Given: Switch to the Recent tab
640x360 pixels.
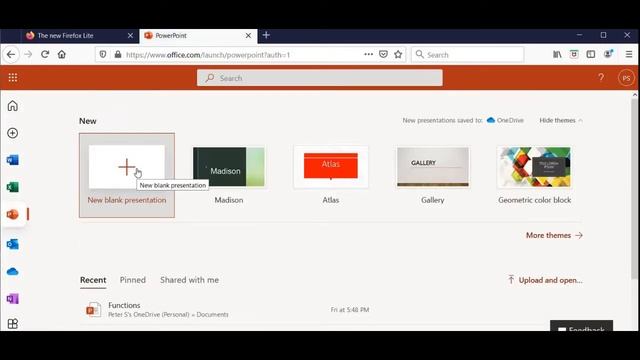Looking at the screenshot, I should 93,280.
